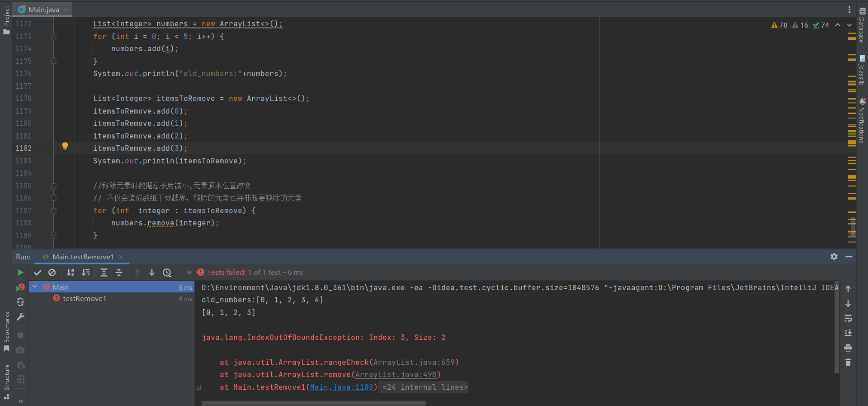Open the test history clock dropdown
Screen dimensions: 868x406
click(167, 272)
